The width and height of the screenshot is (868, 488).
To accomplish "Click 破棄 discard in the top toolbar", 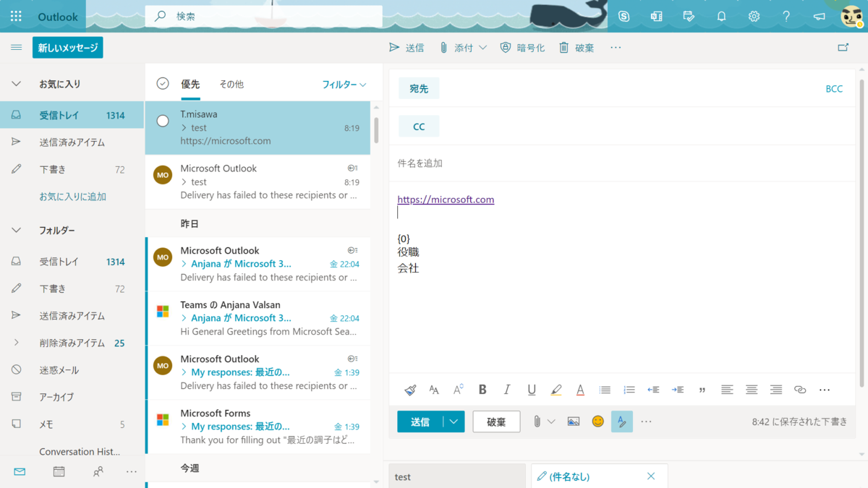I will [x=576, y=48].
